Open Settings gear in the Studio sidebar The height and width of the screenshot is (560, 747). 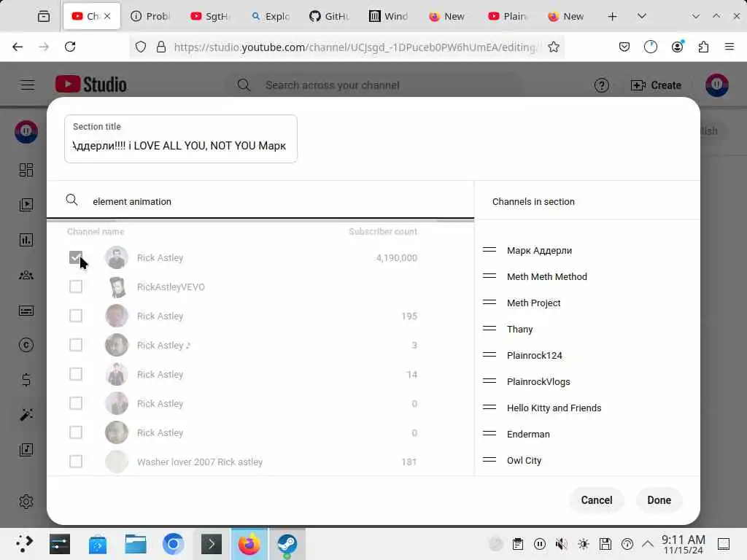tap(26, 502)
